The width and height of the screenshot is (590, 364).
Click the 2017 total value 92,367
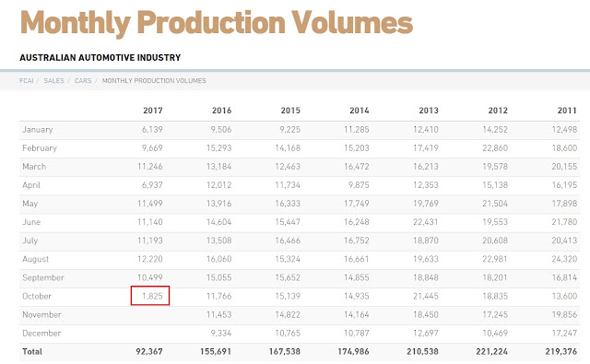pos(149,352)
